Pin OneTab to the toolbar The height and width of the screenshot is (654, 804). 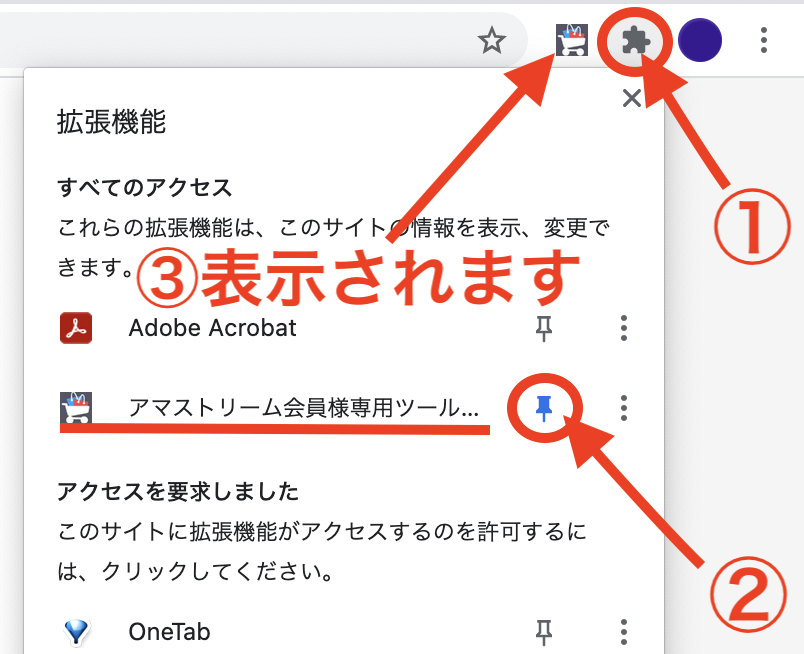point(544,632)
